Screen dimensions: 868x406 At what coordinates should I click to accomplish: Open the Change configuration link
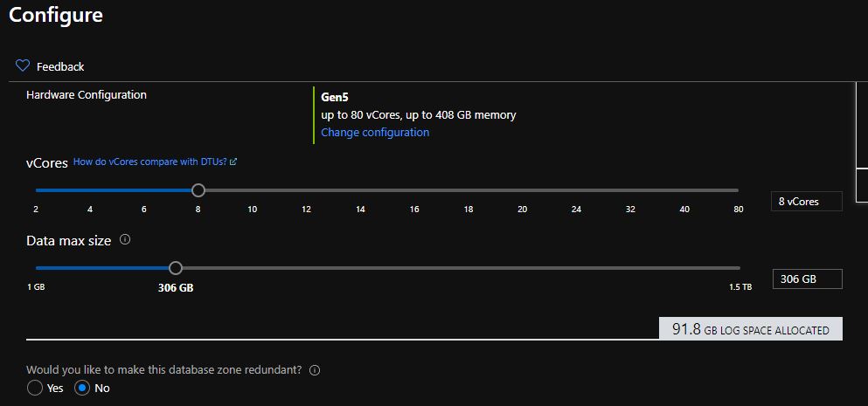tap(375, 133)
